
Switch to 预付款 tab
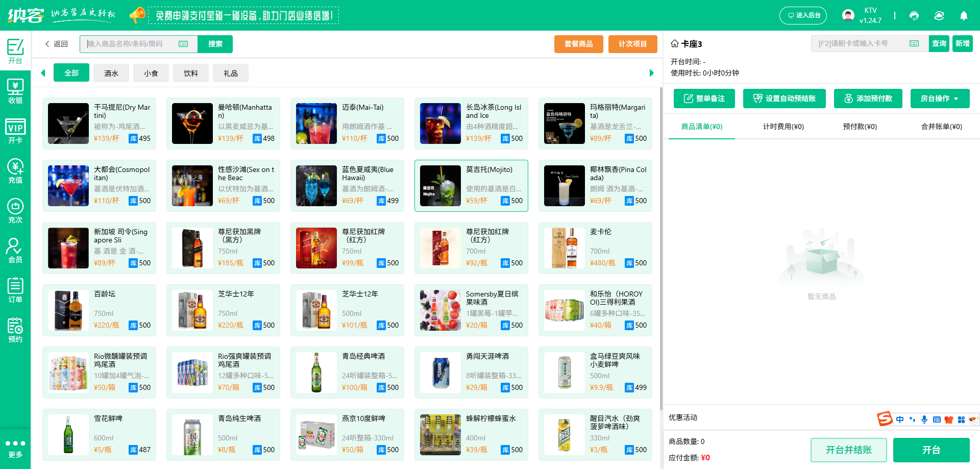click(x=860, y=127)
